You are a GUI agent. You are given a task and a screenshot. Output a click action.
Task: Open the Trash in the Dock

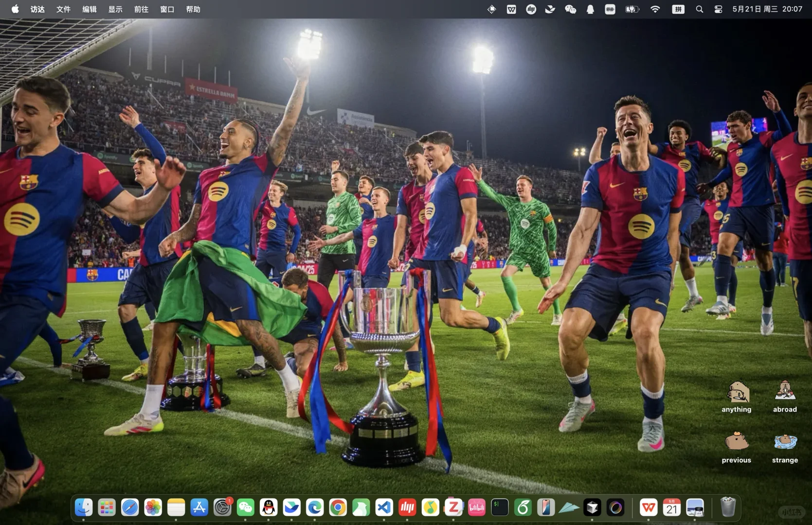coord(728,507)
